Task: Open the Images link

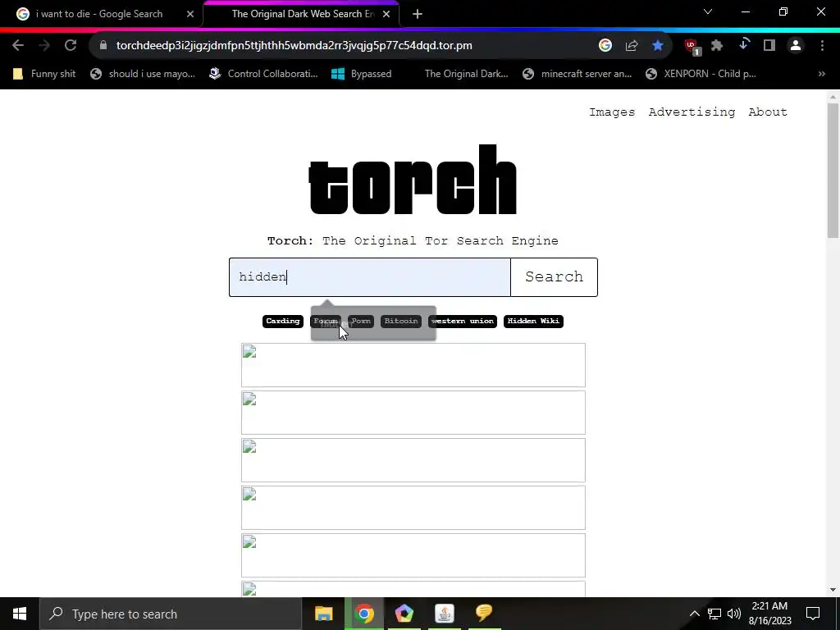Action: [x=612, y=112]
